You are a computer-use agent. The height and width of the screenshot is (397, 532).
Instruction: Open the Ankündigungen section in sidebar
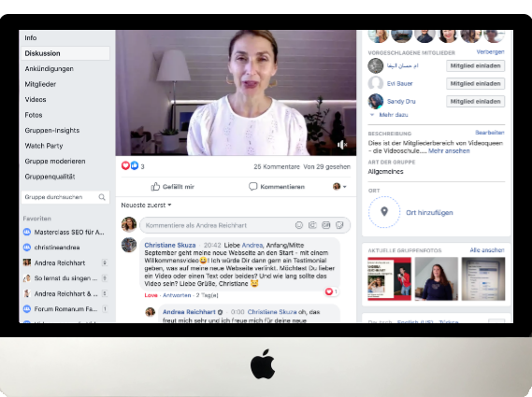[x=50, y=69]
